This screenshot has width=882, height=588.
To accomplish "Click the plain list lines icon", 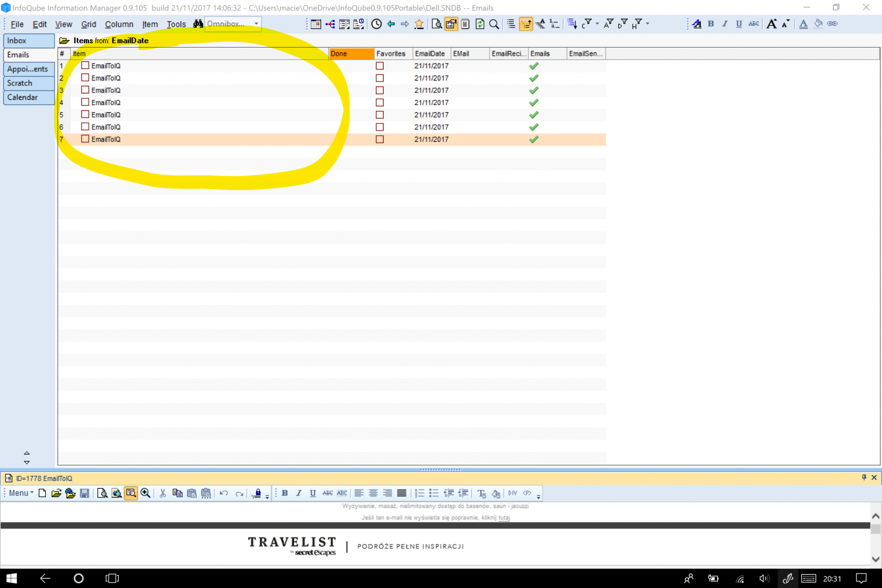I will pyautogui.click(x=511, y=24).
